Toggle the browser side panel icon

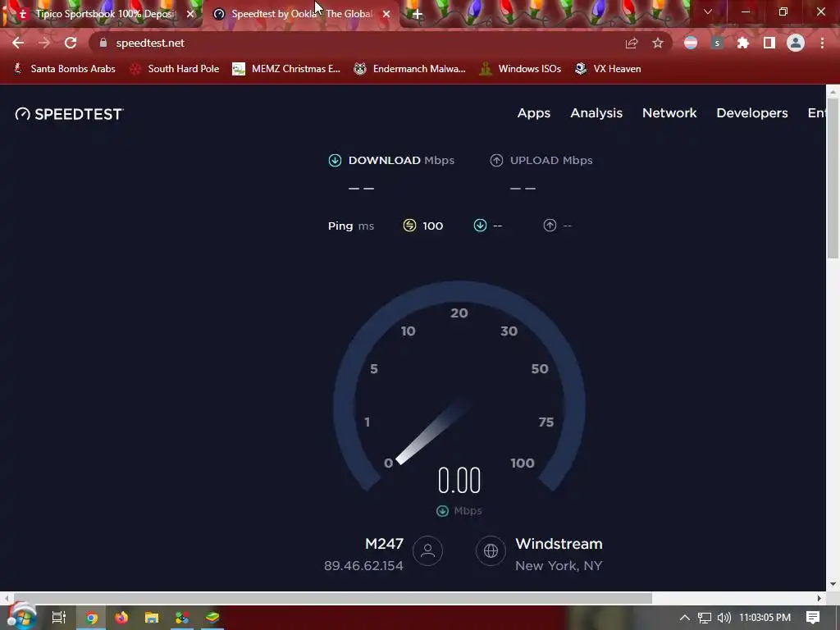[x=769, y=43]
